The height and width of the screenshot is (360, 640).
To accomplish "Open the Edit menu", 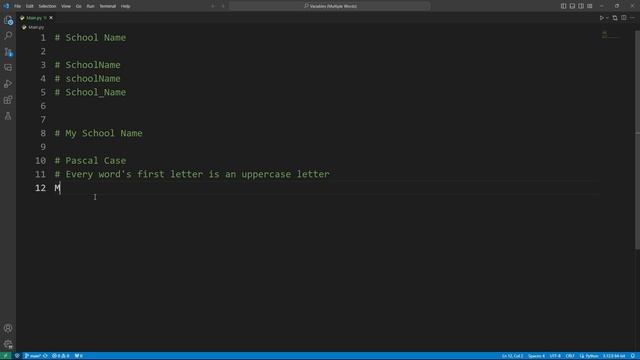I will (29, 6).
